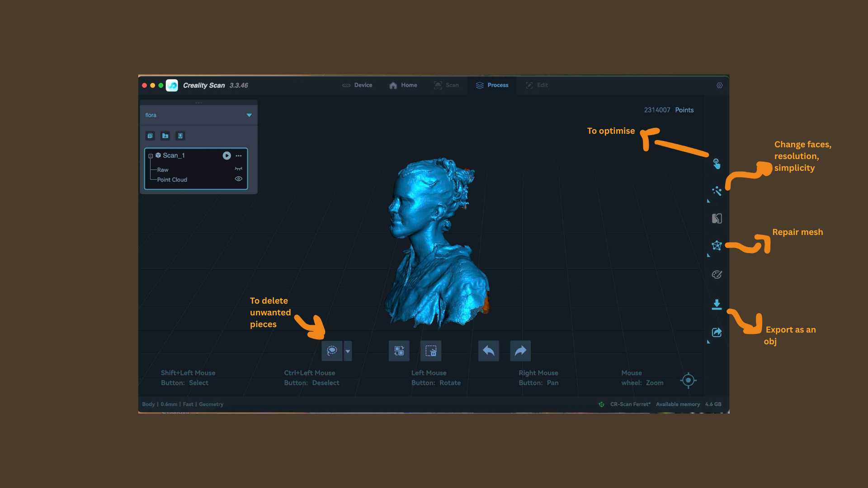Screen dimensions: 868x488
Task: Click the redo arrow button
Action: [x=520, y=351]
